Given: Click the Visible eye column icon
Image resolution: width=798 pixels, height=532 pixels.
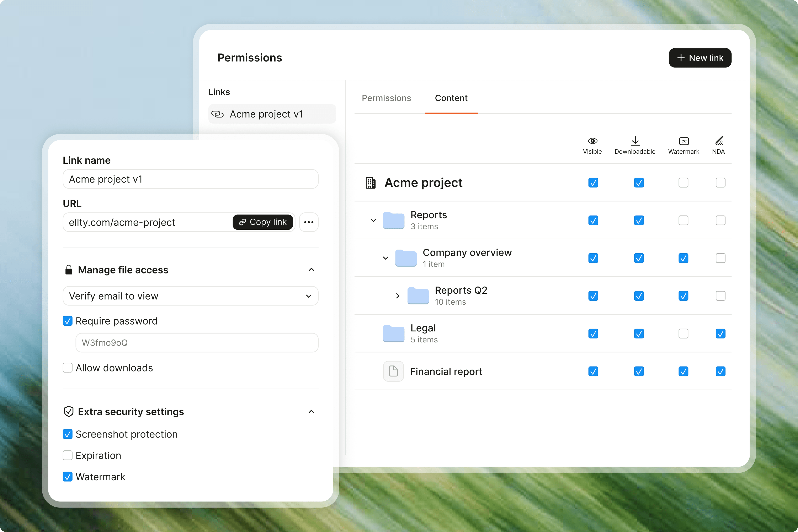Looking at the screenshot, I should tap(592, 141).
